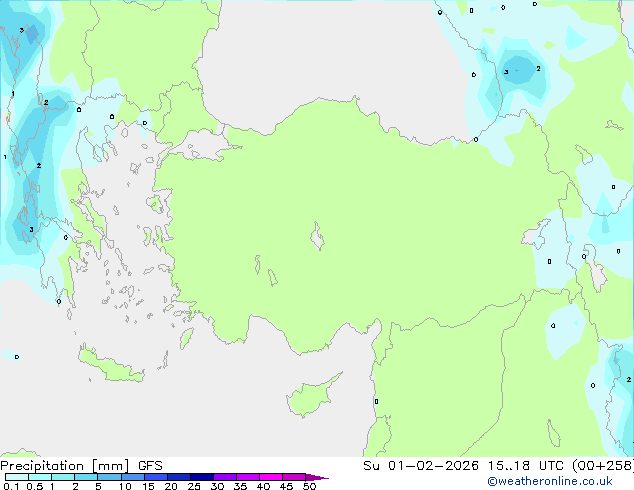Click the '50' legend scale label

pos(309,486)
